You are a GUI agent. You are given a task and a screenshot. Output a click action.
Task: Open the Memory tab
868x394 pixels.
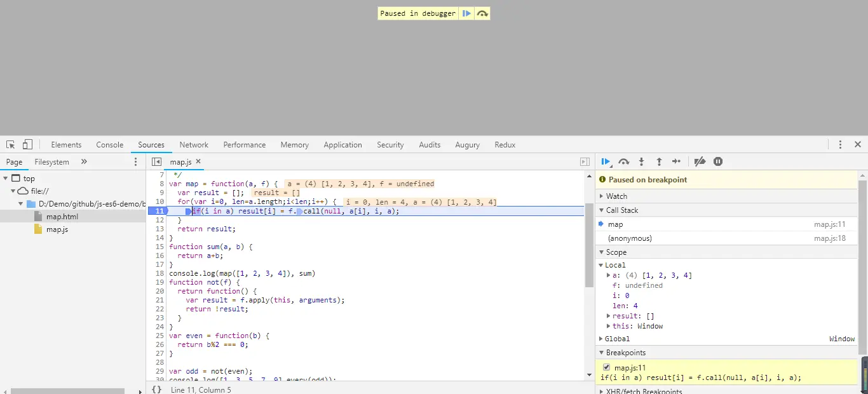[295, 145]
